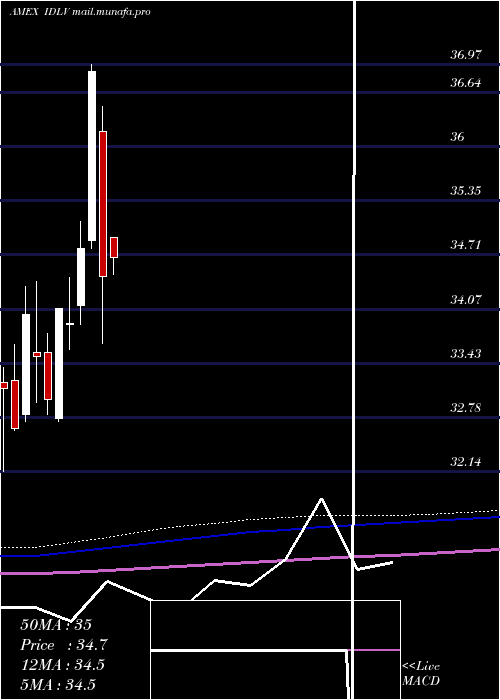Screen dimensions: 500x700
Task: Click the 32.14 price axis label
Action: [466, 462]
